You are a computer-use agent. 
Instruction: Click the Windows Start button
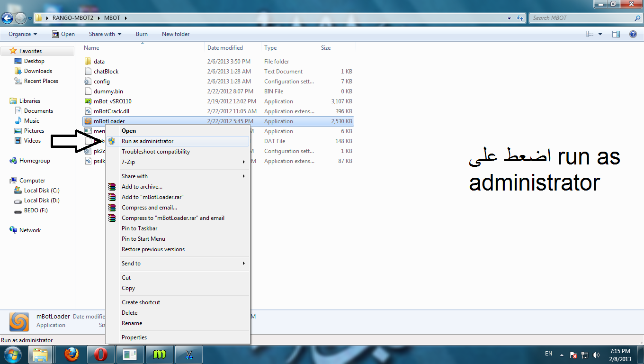click(12, 355)
